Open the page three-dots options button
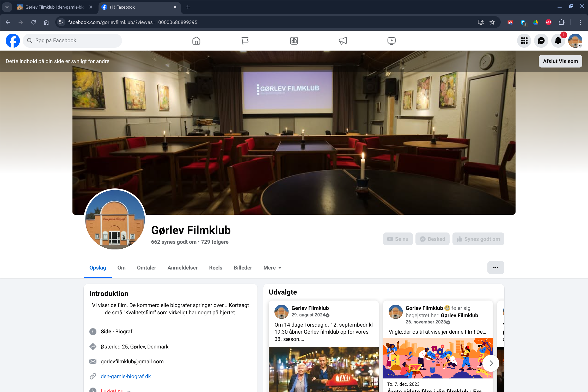 495,268
